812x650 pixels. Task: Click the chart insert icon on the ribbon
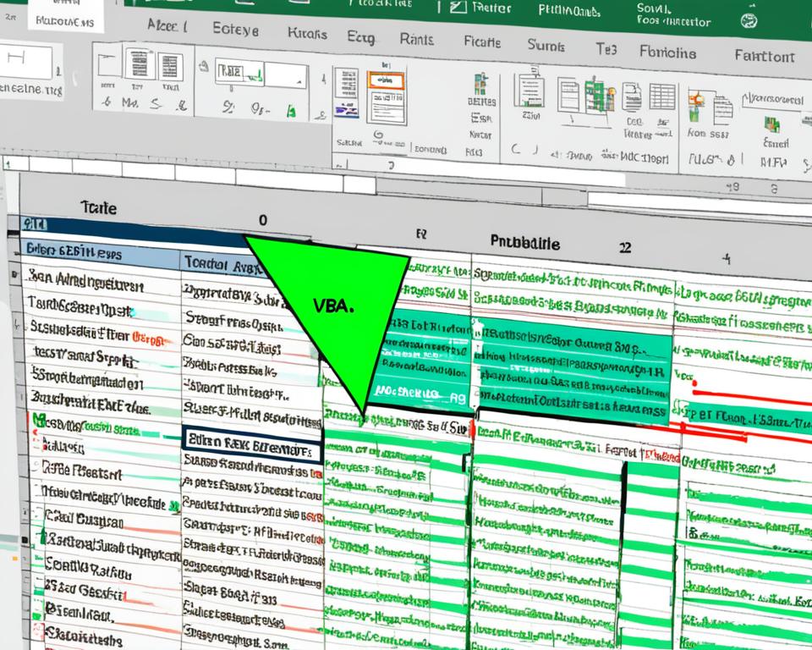(596, 97)
